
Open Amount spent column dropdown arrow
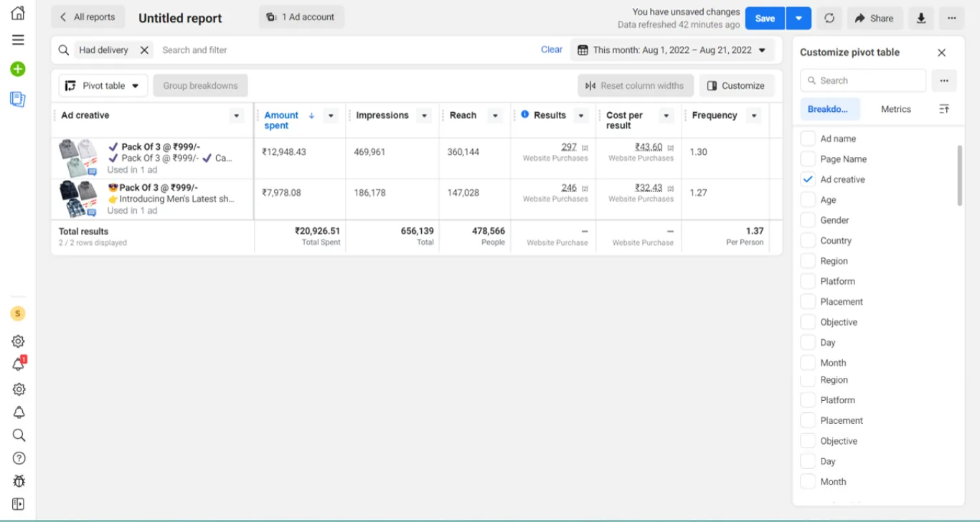[331, 115]
